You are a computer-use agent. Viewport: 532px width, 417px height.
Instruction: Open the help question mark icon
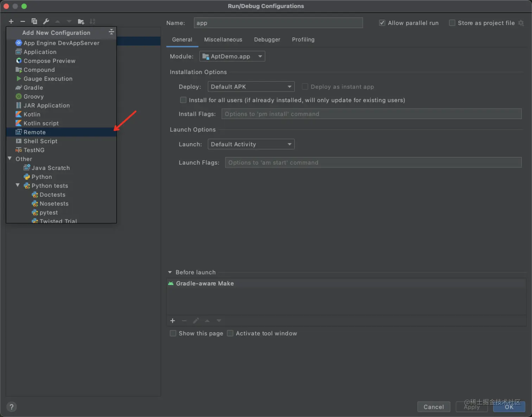[x=12, y=407]
